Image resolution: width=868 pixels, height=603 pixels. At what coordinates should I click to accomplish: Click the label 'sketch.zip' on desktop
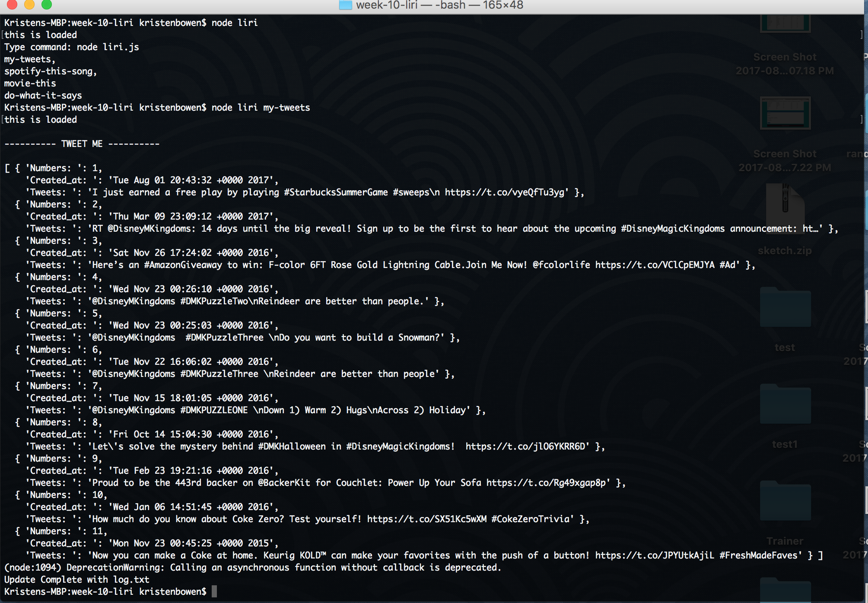(x=785, y=251)
